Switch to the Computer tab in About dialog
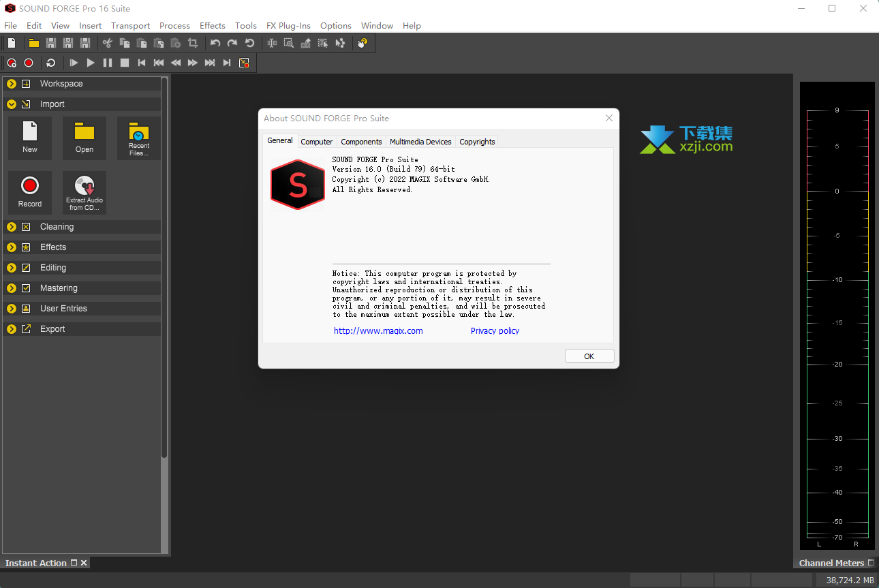This screenshot has width=879, height=588. coord(317,142)
